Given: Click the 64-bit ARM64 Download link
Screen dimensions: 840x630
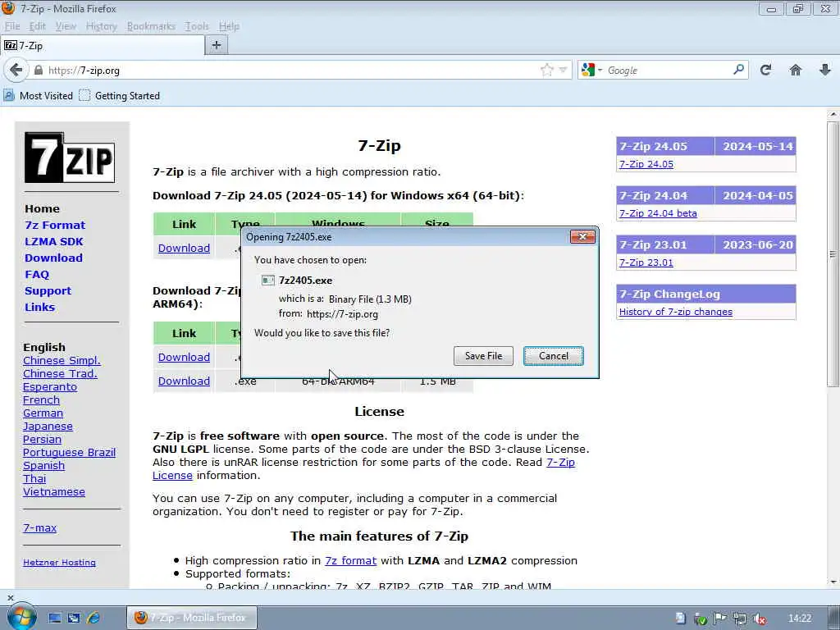Looking at the screenshot, I should pos(184,381).
